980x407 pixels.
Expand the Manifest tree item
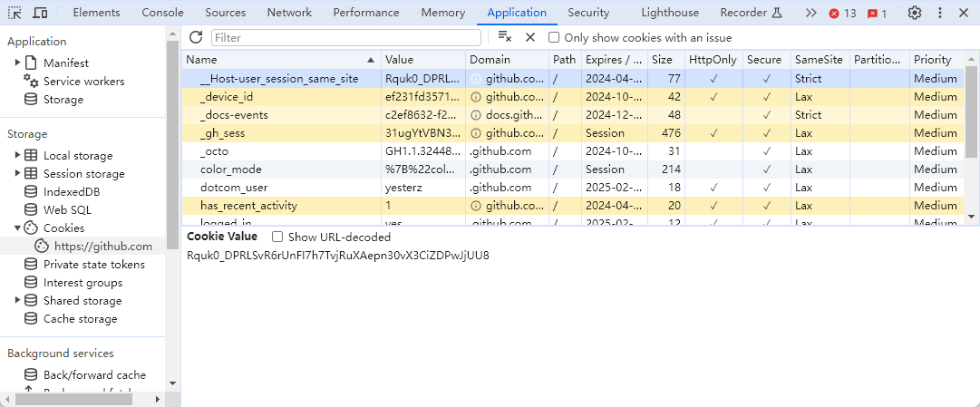(x=17, y=63)
